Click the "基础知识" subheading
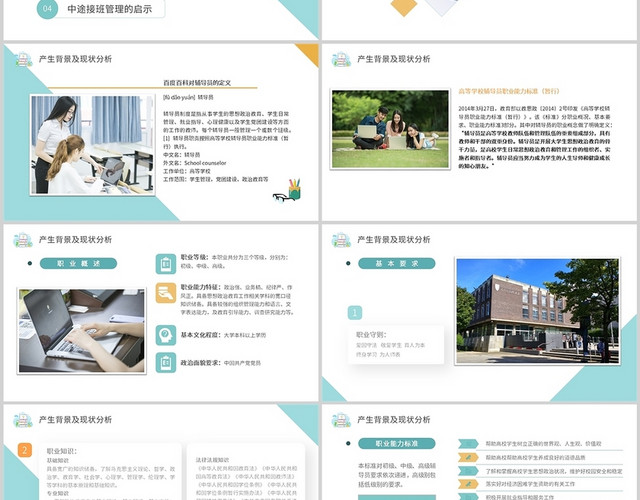640x500 pixels. point(58,460)
